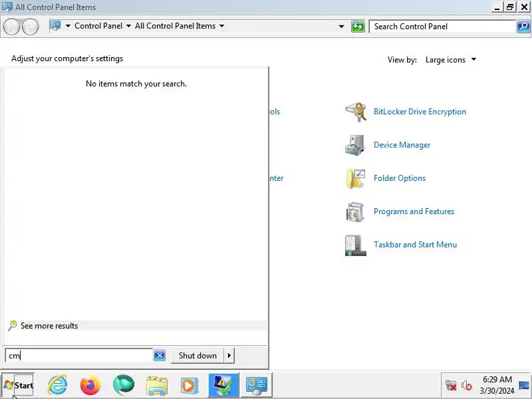Focus the Search Control Panel field
This screenshot has width=532, height=399.
pyautogui.click(x=442, y=27)
